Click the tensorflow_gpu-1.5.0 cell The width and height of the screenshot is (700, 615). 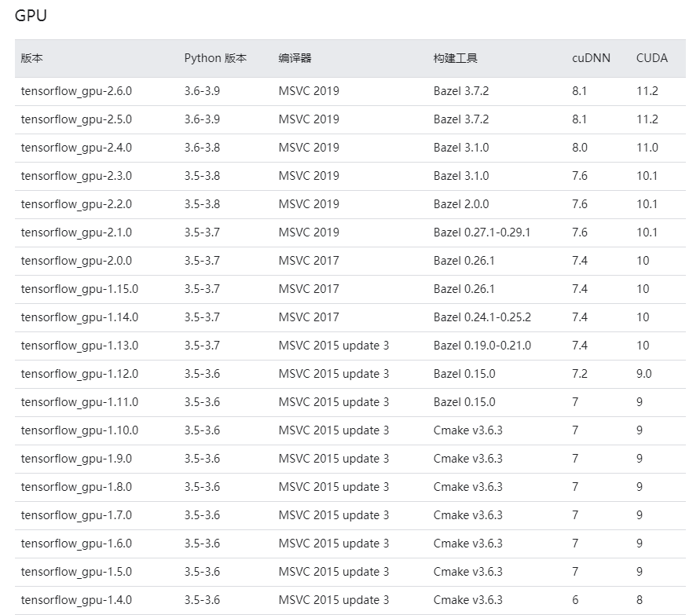76,572
